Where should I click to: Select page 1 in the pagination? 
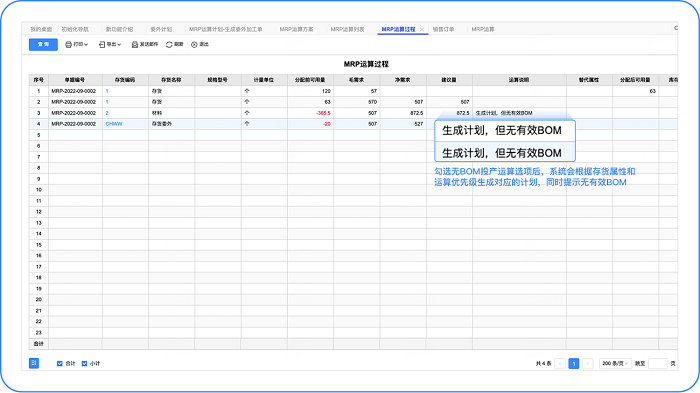click(x=574, y=364)
